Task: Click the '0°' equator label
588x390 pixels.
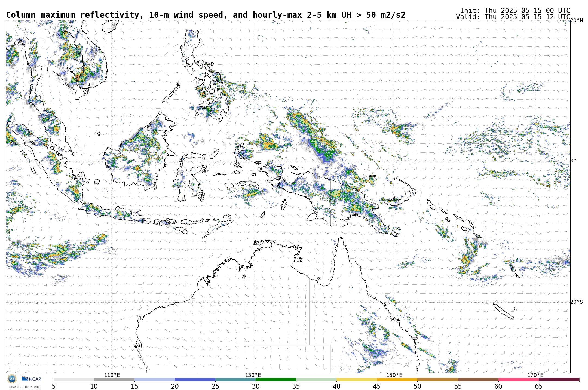Action: [573, 161]
